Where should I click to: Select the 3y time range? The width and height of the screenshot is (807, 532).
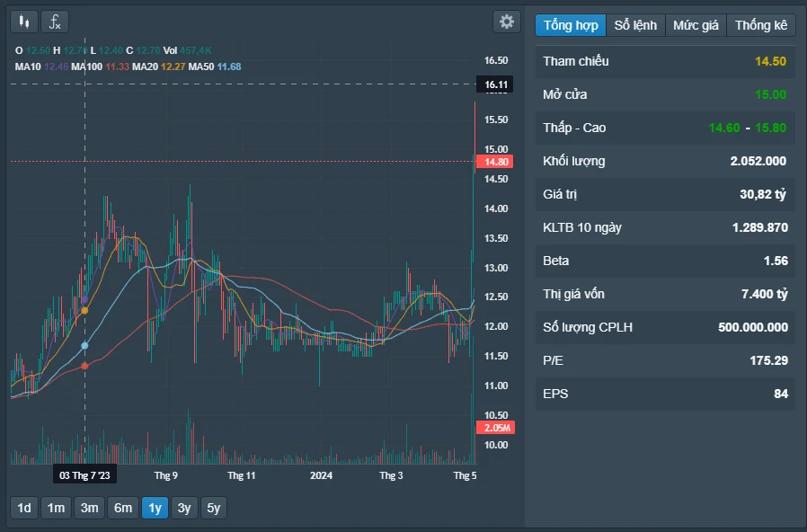tap(184, 508)
